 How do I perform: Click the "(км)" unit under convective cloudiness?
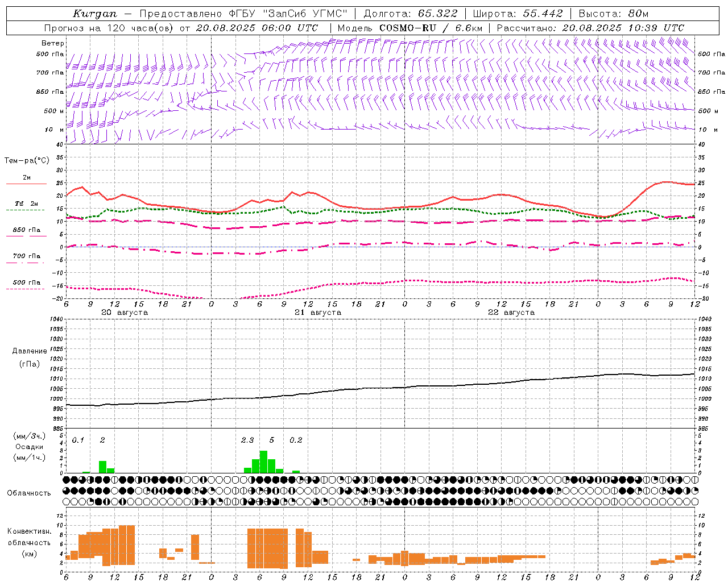(x=29, y=554)
